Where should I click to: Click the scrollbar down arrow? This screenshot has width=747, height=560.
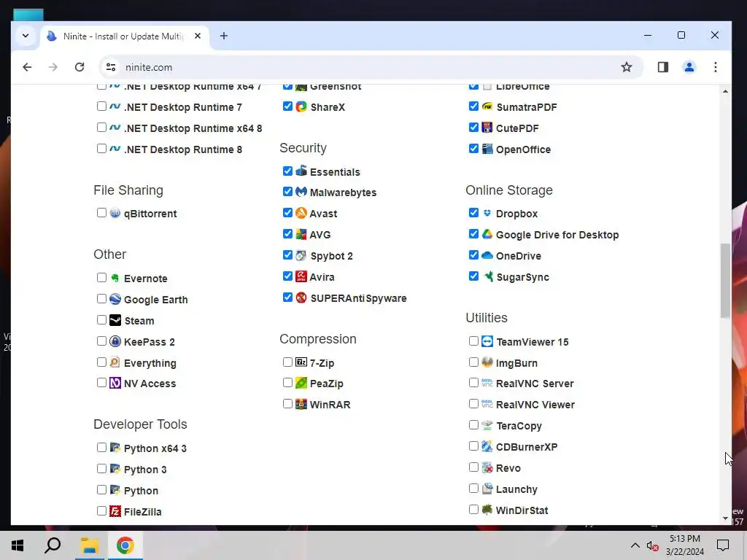[725, 518]
